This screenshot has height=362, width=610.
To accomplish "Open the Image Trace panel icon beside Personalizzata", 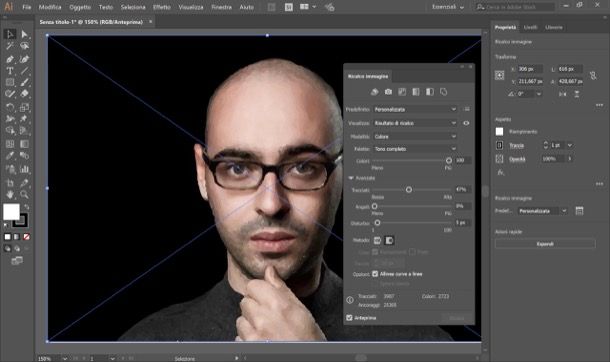I will tap(579, 211).
